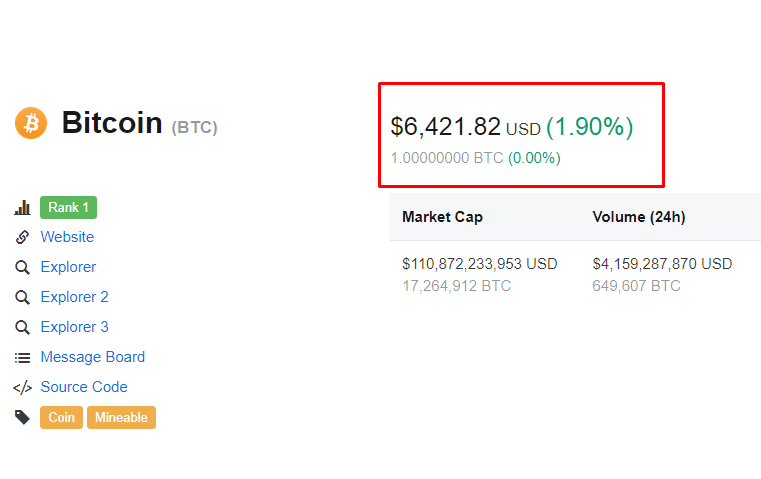Select the Mineable tag
The width and height of the screenshot is (761, 479).
click(x=121, y=417)
